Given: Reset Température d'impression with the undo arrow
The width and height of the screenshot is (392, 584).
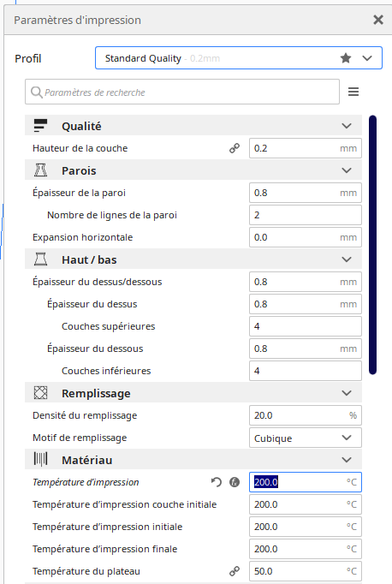Looking at the screenshot, I should click(216, 482).
